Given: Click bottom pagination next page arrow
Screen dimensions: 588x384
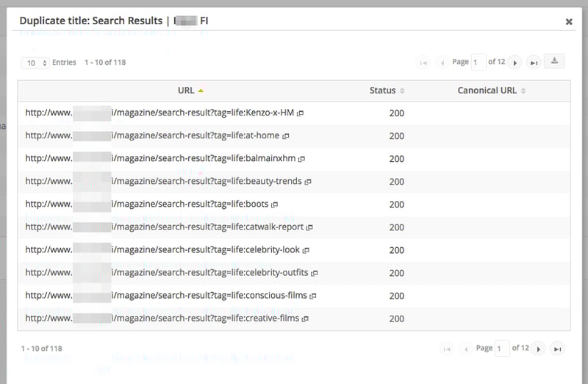Looking at the screenshot, I should [539, 348].
